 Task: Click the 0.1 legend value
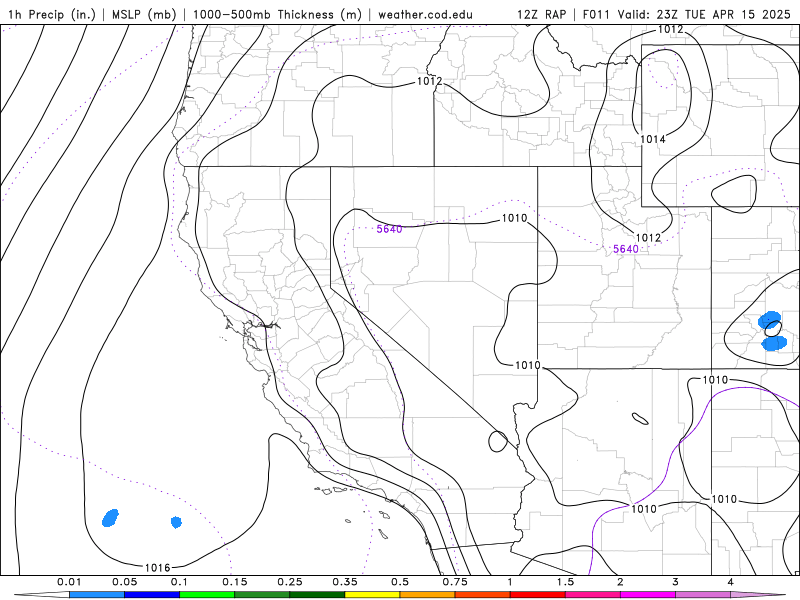point(179,582)
